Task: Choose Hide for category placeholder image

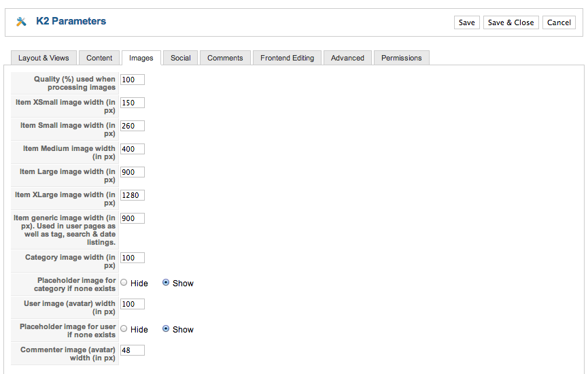Action: tap(124, 282)
